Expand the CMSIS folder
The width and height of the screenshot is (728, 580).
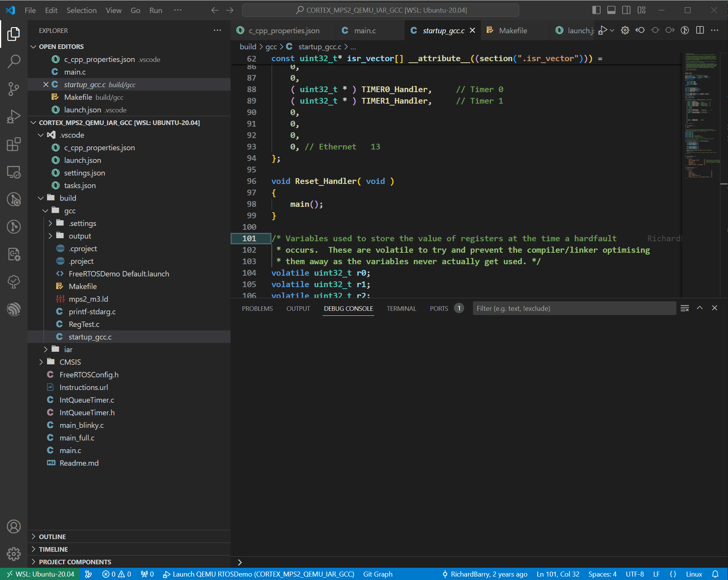click(x=41, y=362)
